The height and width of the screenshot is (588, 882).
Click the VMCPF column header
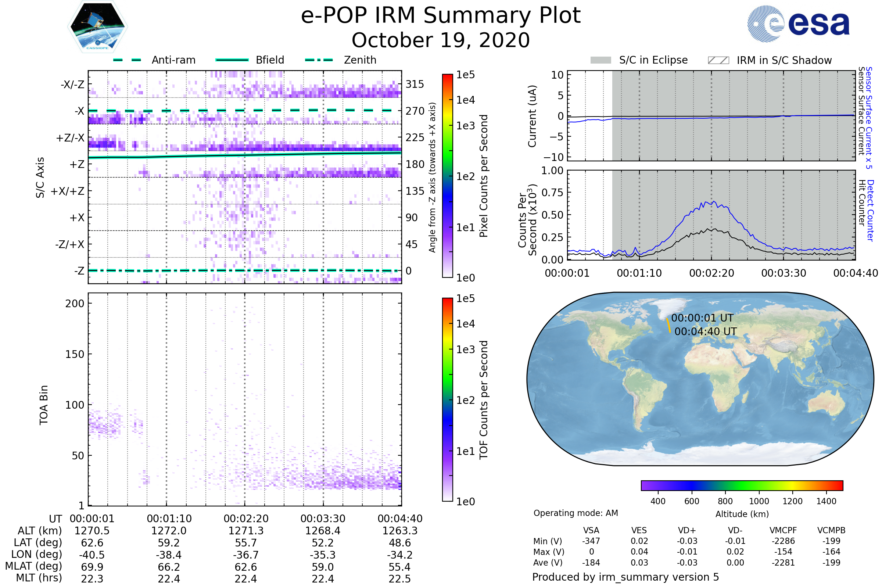point(783,530)
